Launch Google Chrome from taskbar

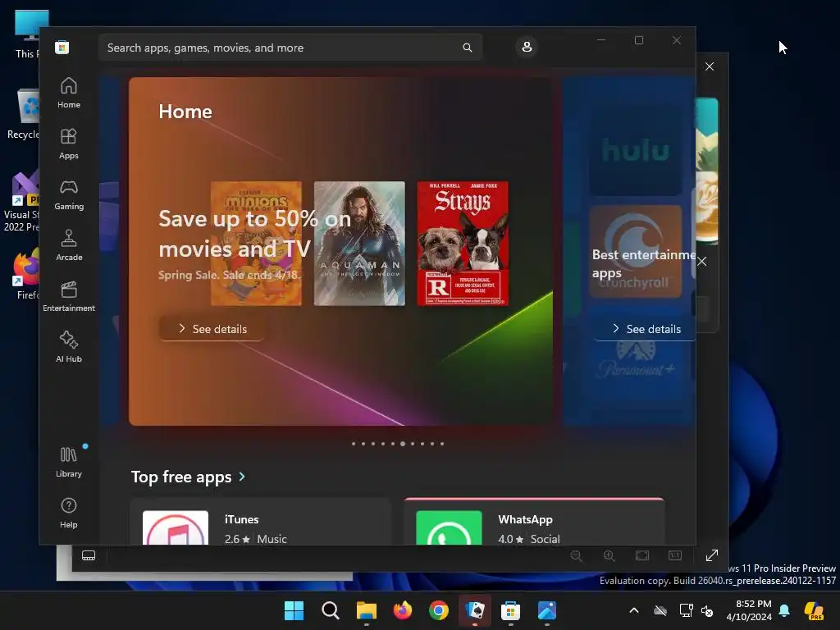439,610
